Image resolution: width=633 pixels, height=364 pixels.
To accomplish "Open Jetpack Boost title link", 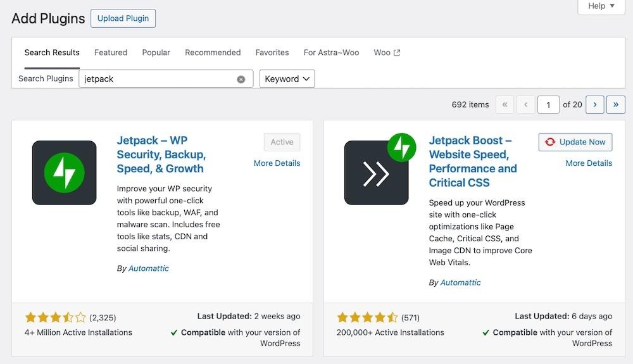I will [x=473, y=161].
